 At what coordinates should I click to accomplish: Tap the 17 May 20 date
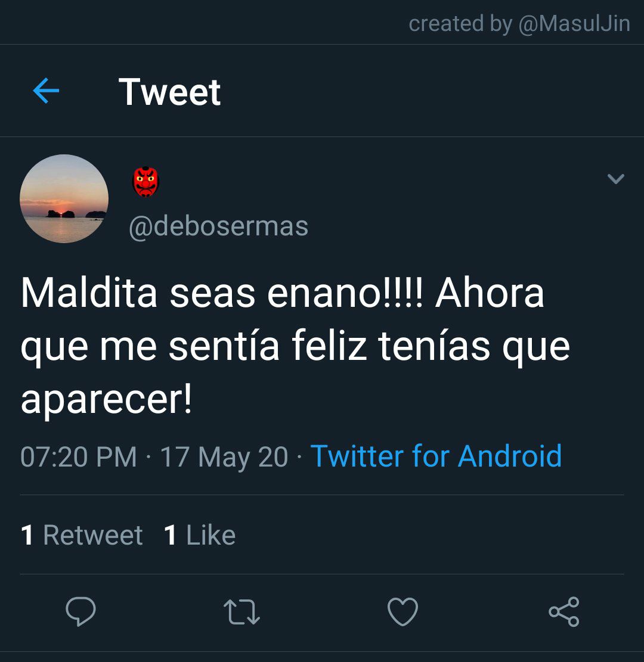point(224,457)
